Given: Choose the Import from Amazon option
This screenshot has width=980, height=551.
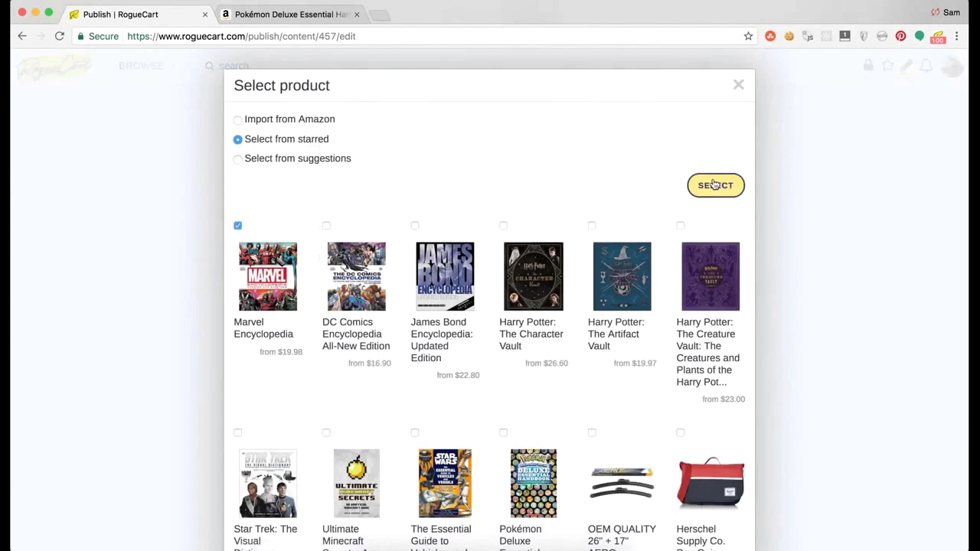Looking at the screenshot, I should click(238, 119).
